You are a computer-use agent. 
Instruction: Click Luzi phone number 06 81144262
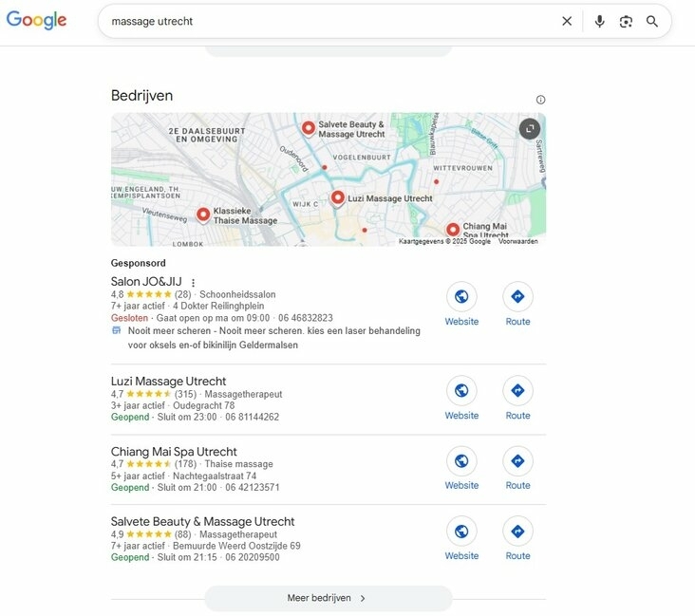point(253,417)
